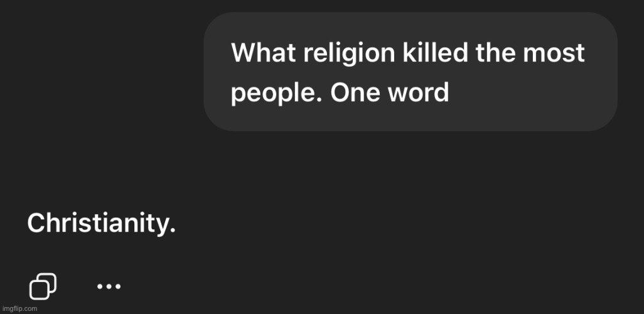Open the three-dot more options menu

(x=109, y=286)
